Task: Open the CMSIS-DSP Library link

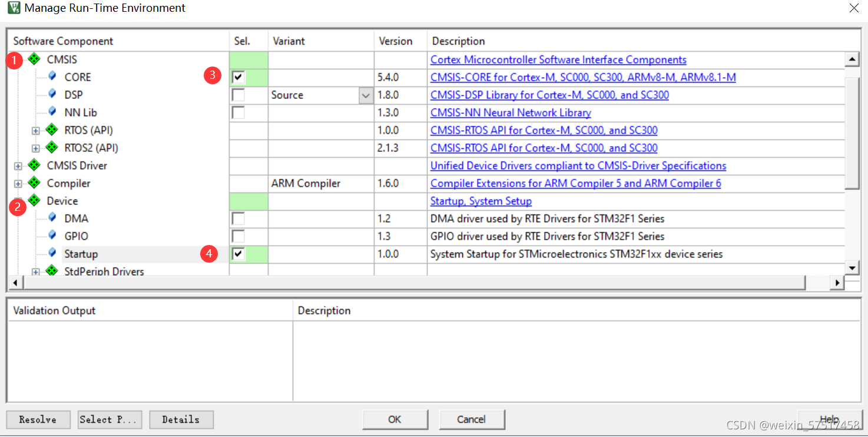Action: coord(549,95)
